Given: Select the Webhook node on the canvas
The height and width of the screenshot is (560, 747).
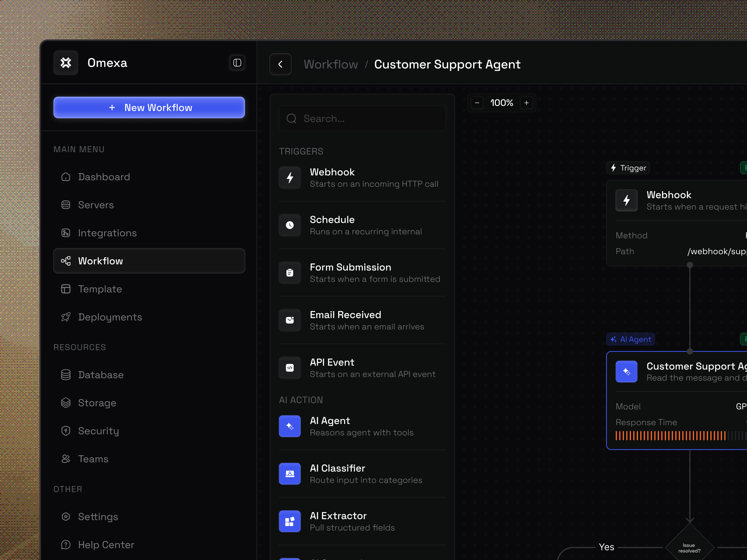Looking at the screenshot, I should coord(677,223).
